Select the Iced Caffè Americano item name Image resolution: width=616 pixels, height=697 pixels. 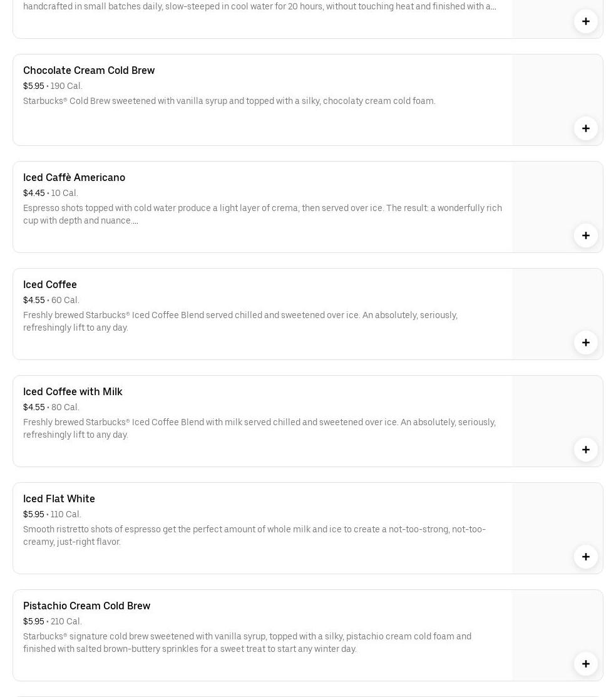[x=74, y=177]
